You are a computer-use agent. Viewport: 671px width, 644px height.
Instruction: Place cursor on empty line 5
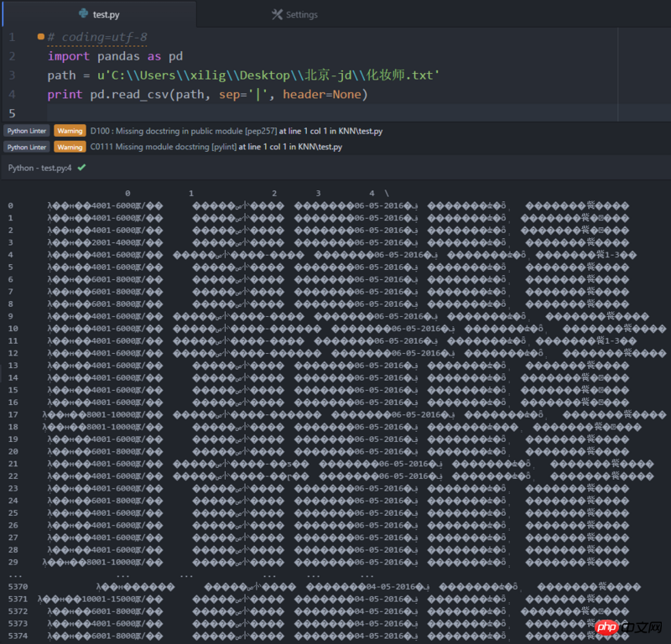(168, 112)
